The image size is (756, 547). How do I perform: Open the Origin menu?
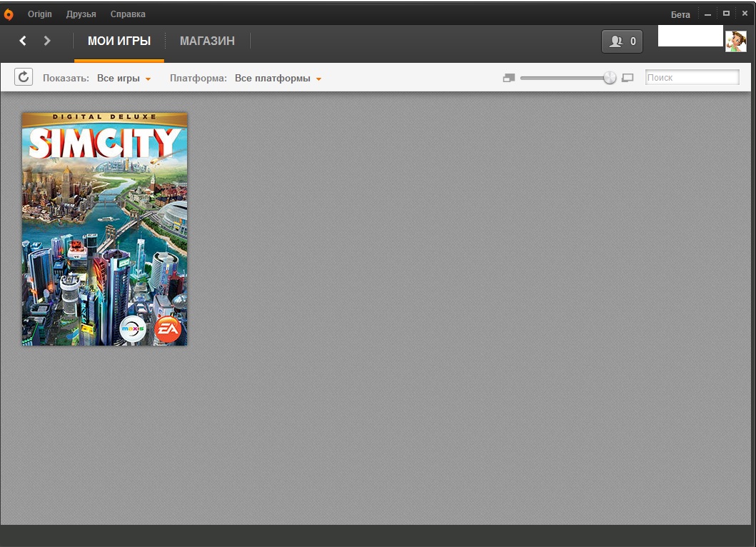click(39, 14)
